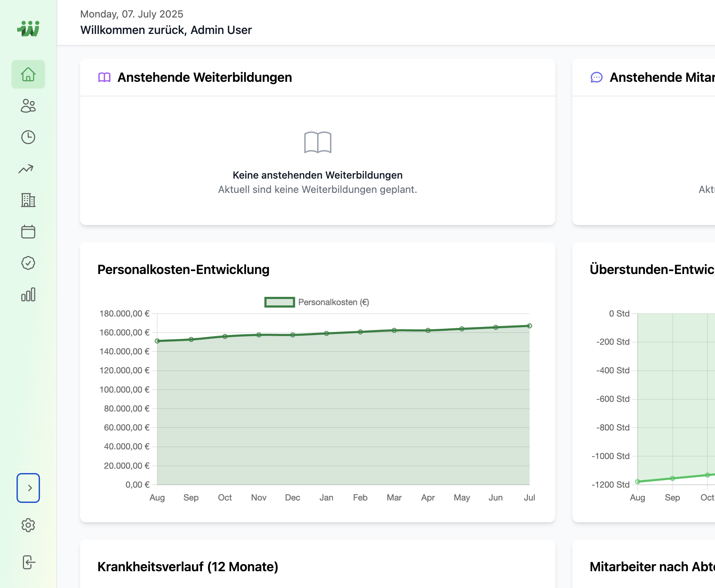
Task: Open approvals via the badge-check icon
Action: click(29, 263)
